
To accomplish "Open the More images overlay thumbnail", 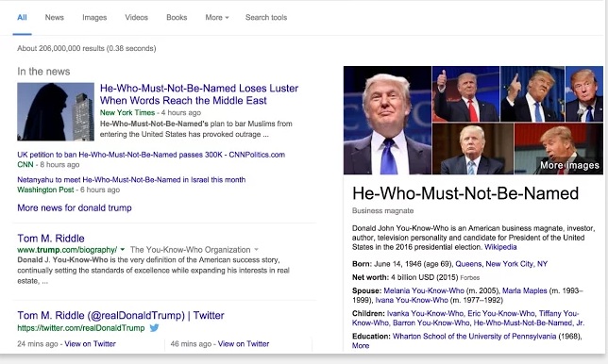I will [559, 149].
